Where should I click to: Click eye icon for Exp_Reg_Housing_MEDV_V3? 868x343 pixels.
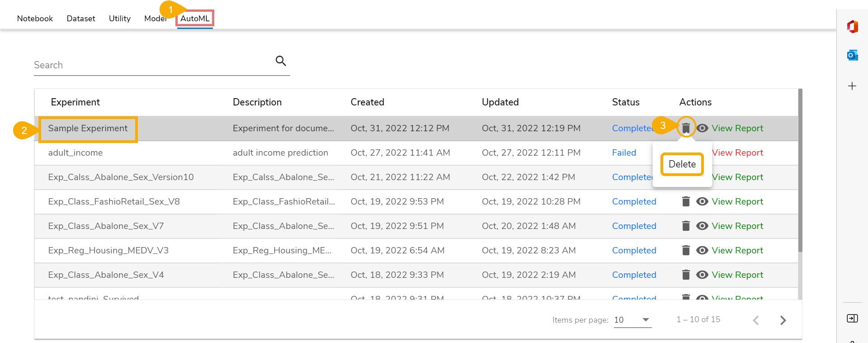tap(702, 250)
